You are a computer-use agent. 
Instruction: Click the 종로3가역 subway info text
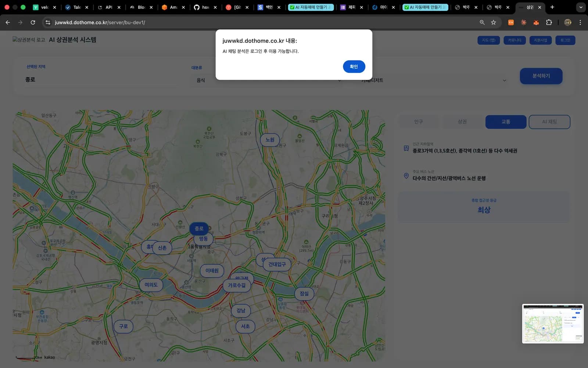tap(465, 151)
